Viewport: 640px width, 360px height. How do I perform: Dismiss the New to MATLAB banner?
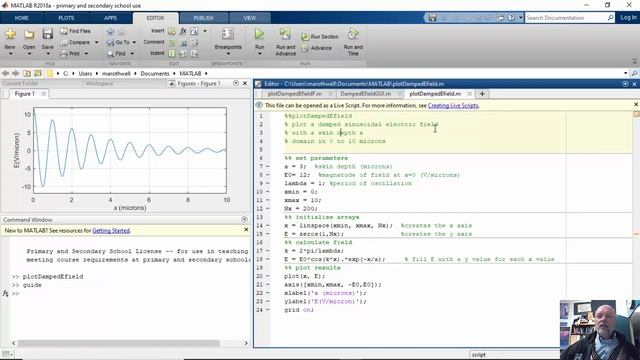click(x=246, y=230)
